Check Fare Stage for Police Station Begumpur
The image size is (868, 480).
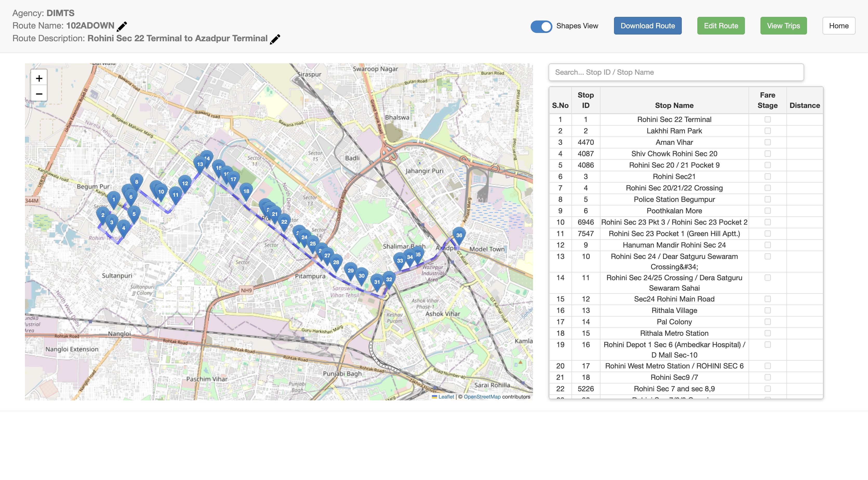(x=767, y=200)
